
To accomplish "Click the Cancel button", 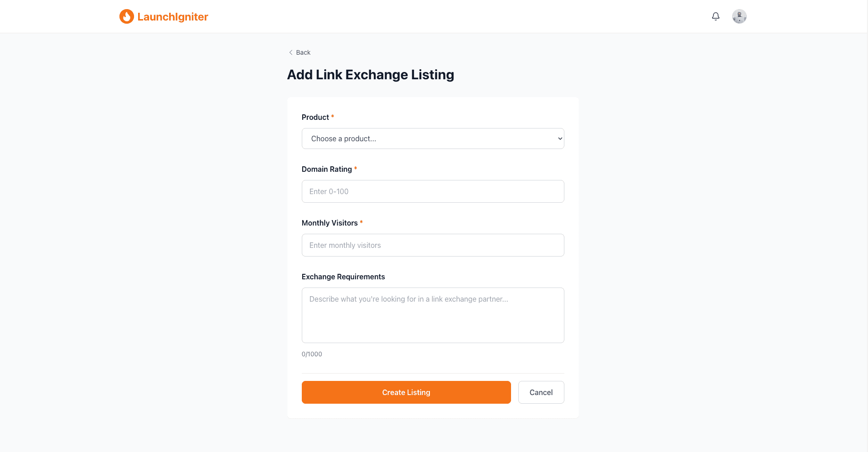I will point(541,392).
